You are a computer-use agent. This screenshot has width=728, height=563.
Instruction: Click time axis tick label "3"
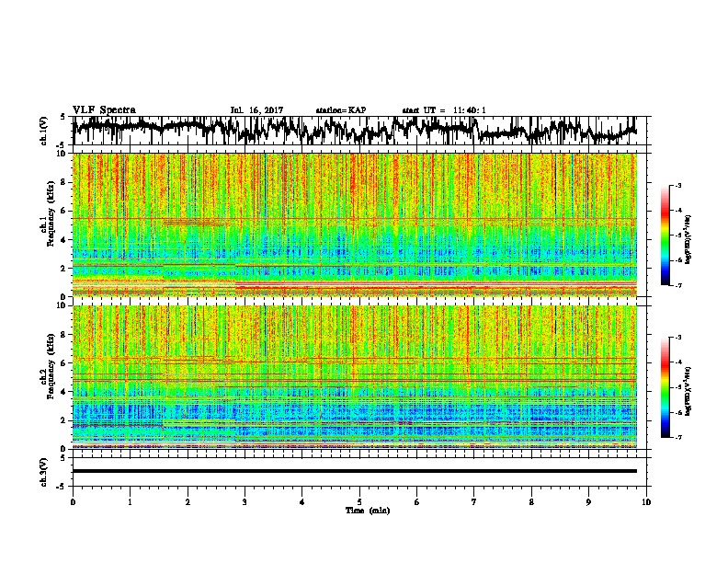coord(245,502)
